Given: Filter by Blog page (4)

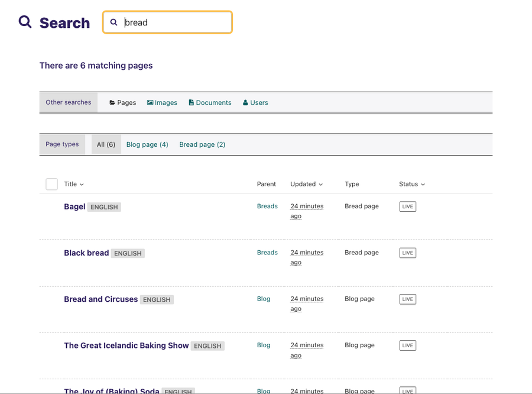Looking at the screenshot, I should click(x=147, y=144).
